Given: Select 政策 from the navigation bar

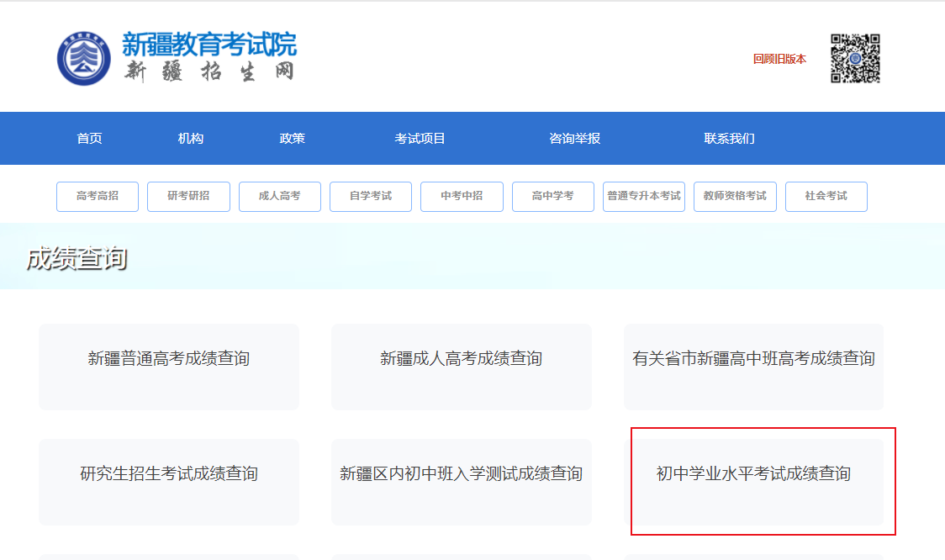Looking at the screenshot, I should [x=293, y=139].
